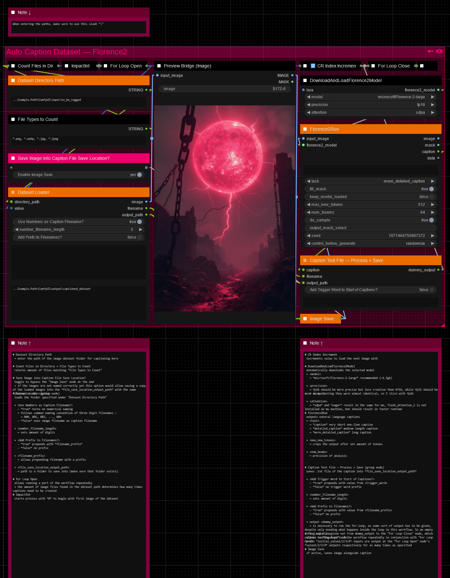Collapse the bottom-left Note node
Image resolution: width=450 pixels, height=578 pixels.
13,343
